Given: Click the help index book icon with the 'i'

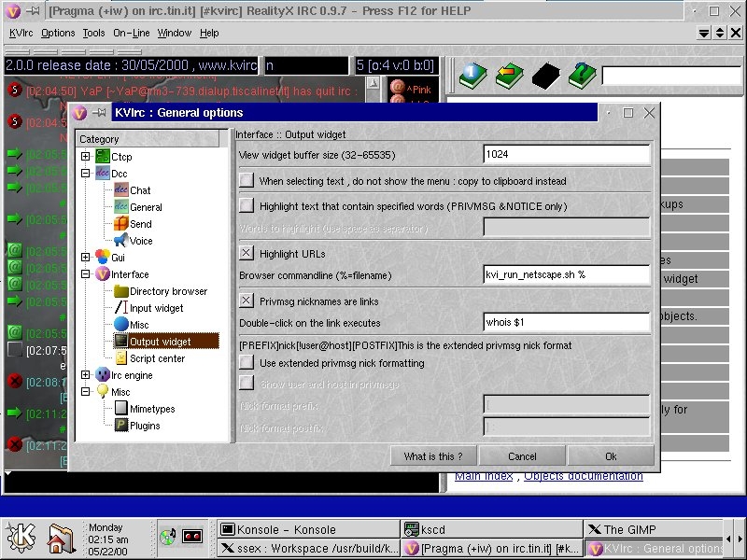Looking at the screenshot, I should pos(472,76).
